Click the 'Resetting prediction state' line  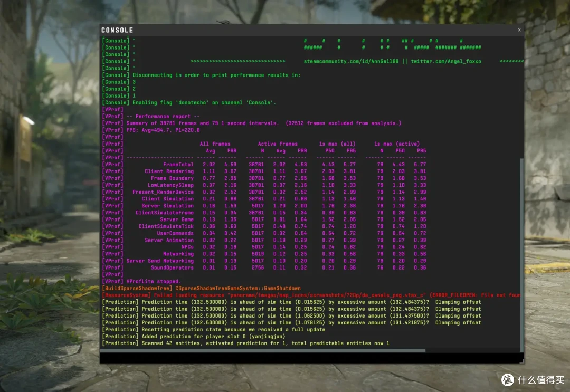214,330
